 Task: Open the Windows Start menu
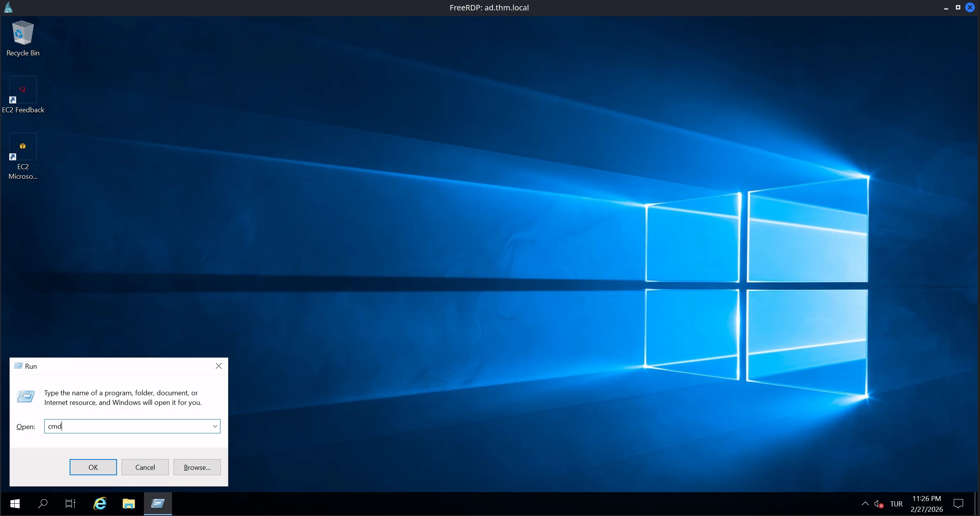point(15,504)
